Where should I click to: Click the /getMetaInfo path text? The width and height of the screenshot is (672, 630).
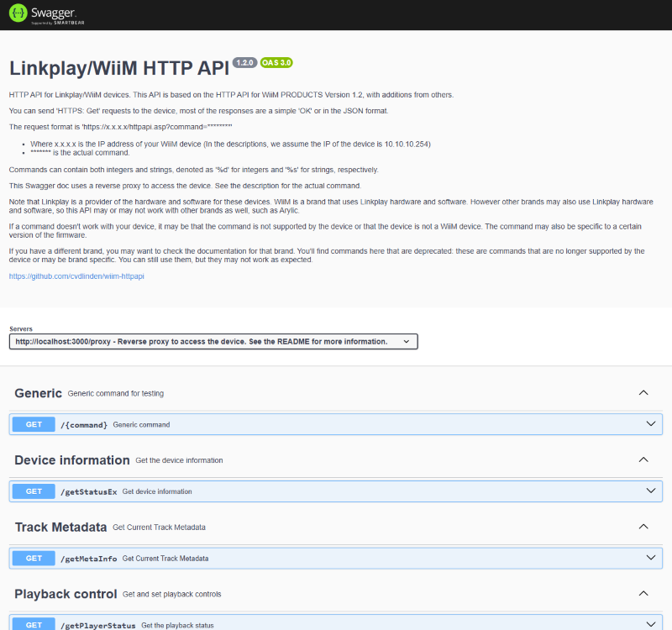[89, 559]
